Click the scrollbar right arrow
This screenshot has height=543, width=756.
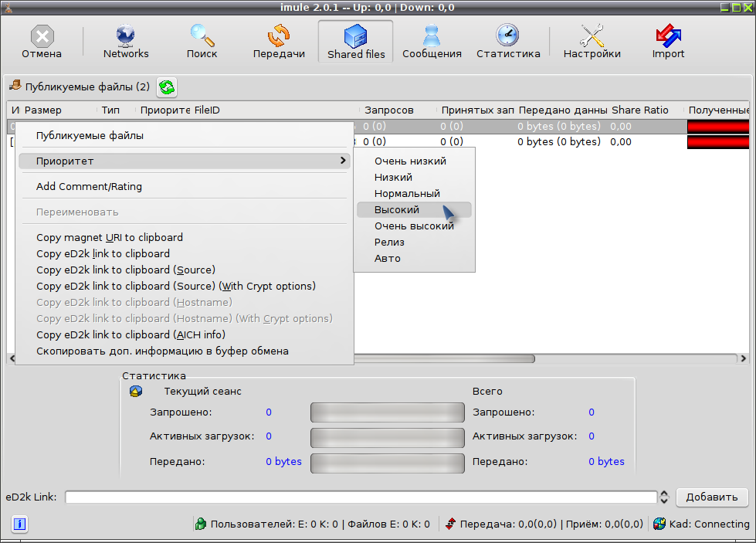tap(743, 358)
